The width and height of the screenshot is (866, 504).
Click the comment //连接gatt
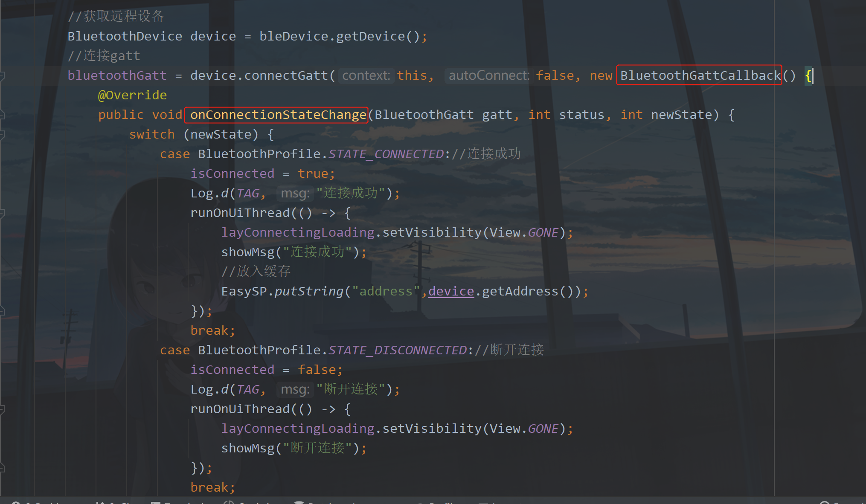click(x=104, y=56)
